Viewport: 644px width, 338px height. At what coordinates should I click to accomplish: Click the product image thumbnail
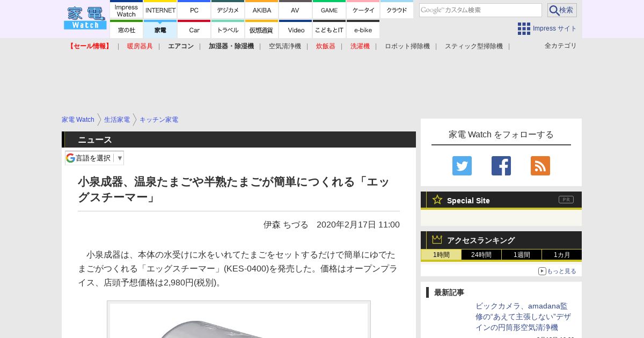[x=239, y=320]
